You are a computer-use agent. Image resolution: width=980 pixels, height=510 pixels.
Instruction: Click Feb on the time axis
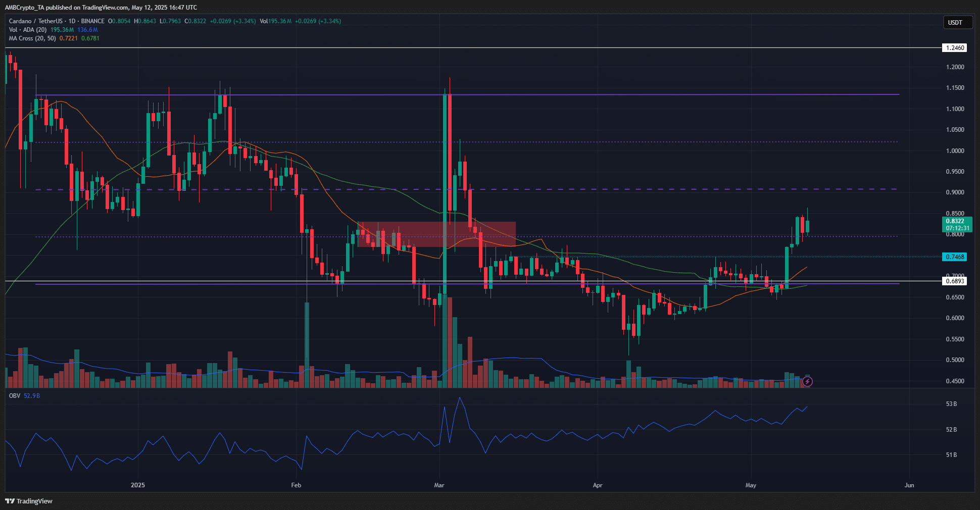pyautogui.click(x=296, y=485)
